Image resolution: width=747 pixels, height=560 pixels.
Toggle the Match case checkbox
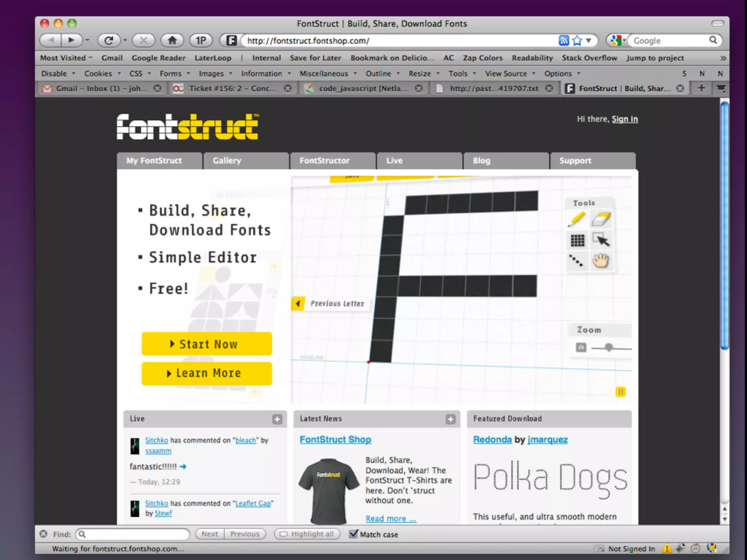[x=353, y=534]
